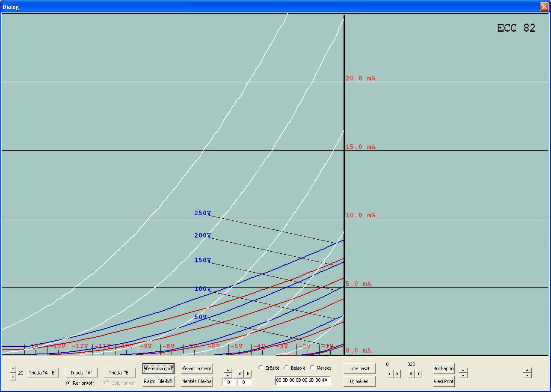Screen dimensions: 551x392
Task: Click the right arrow under the 320 label
Action: click(419, 374)
